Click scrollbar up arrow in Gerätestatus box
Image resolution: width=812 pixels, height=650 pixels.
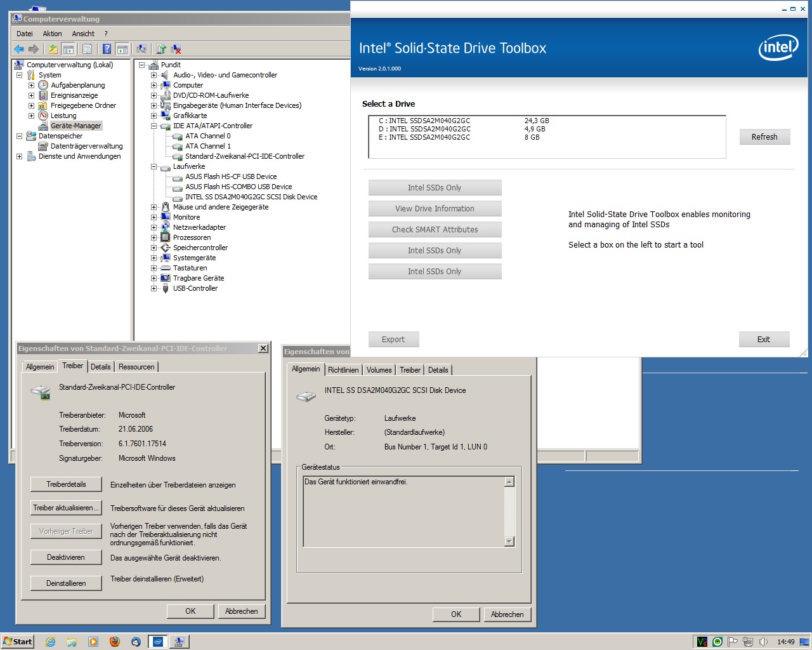[509, 482]
